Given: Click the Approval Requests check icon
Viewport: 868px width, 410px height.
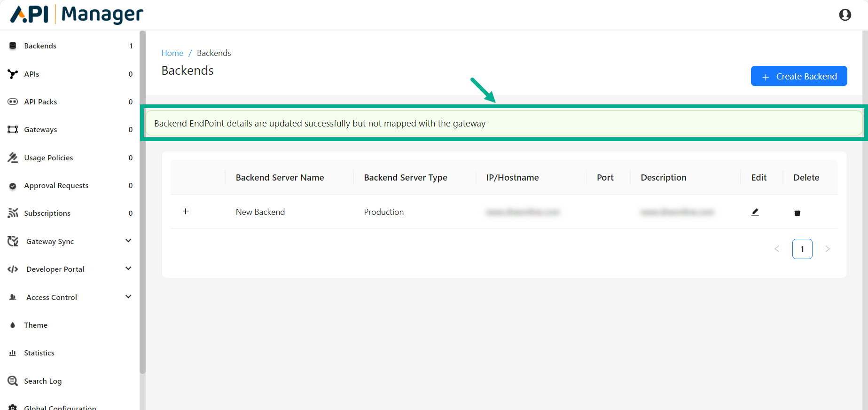Looking at the screenshot, I should (13, 186).
